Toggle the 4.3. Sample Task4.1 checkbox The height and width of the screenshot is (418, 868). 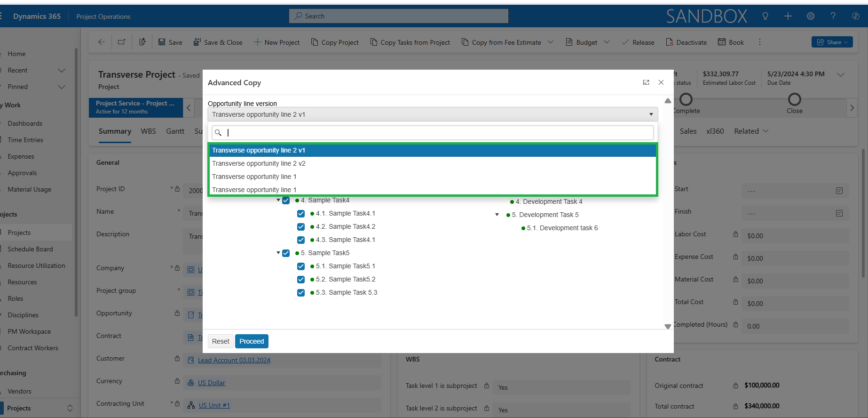(x=301, y=240)
